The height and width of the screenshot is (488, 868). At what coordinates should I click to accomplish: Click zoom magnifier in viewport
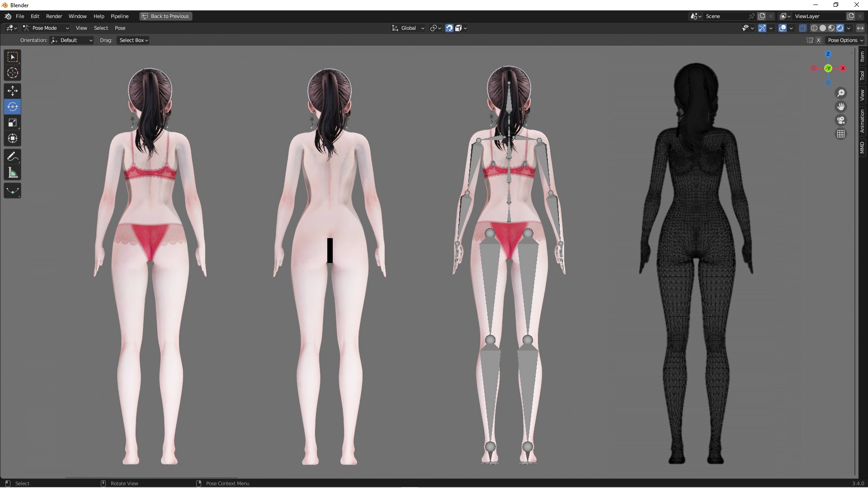click(841, 93)
